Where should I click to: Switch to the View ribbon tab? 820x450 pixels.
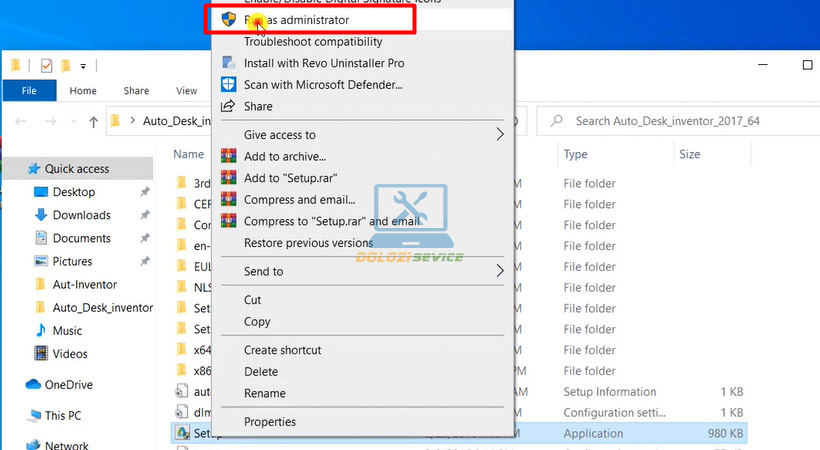tap(186, 91)
